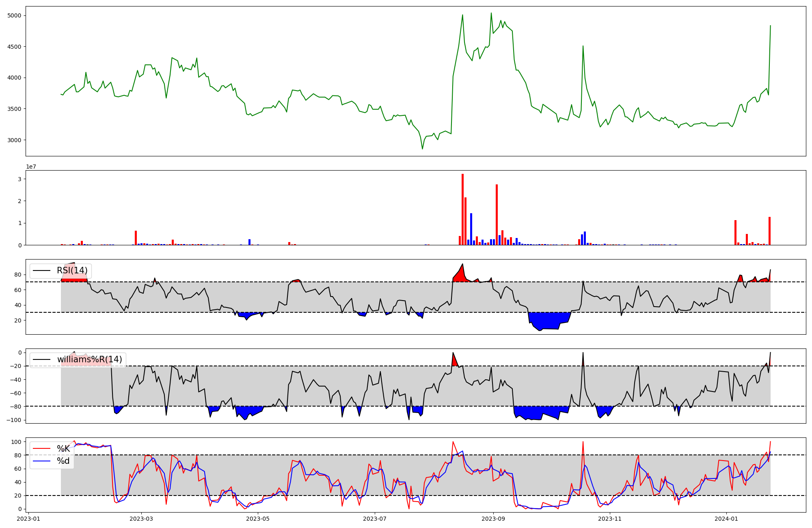
Task: Click the 2023-01 x-axis date label
Action: click(x=28, y=519)
